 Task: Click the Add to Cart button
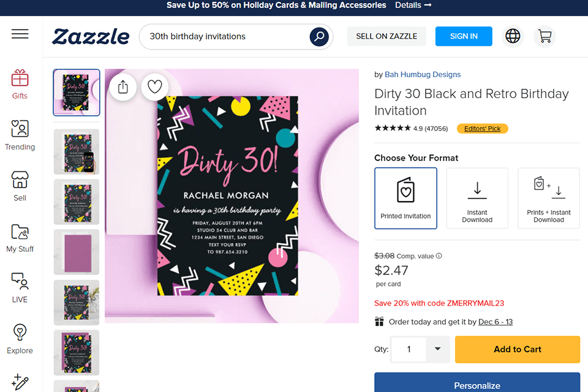coord(518,349)
